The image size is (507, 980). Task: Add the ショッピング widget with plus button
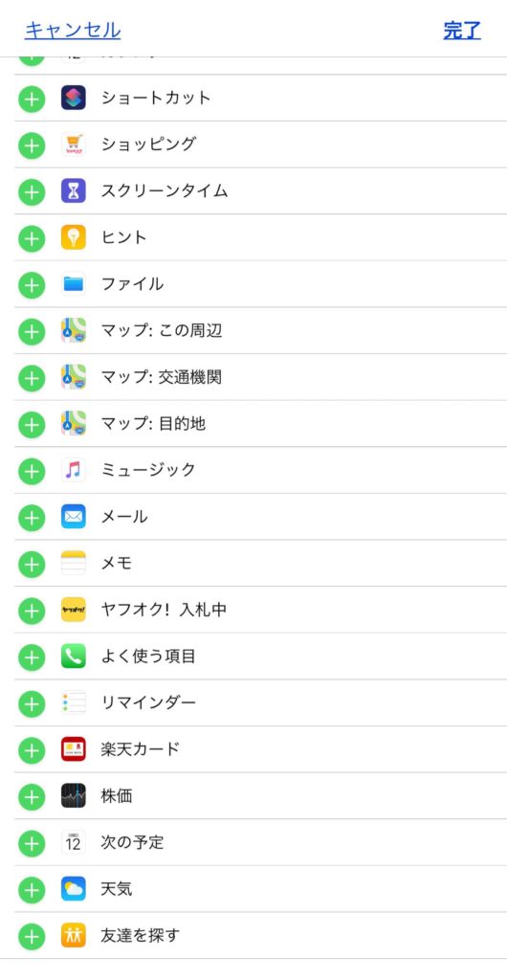(x=32, y=145)
